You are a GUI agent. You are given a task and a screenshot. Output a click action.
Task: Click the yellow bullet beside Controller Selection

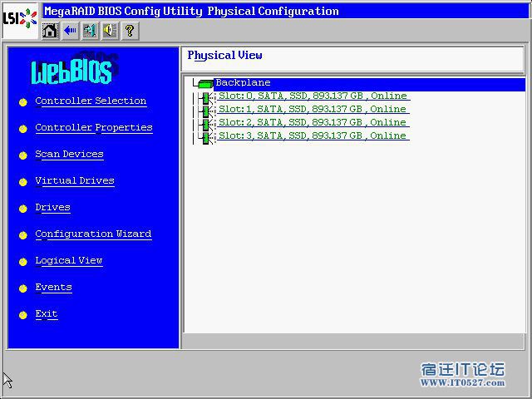[23, 102]
